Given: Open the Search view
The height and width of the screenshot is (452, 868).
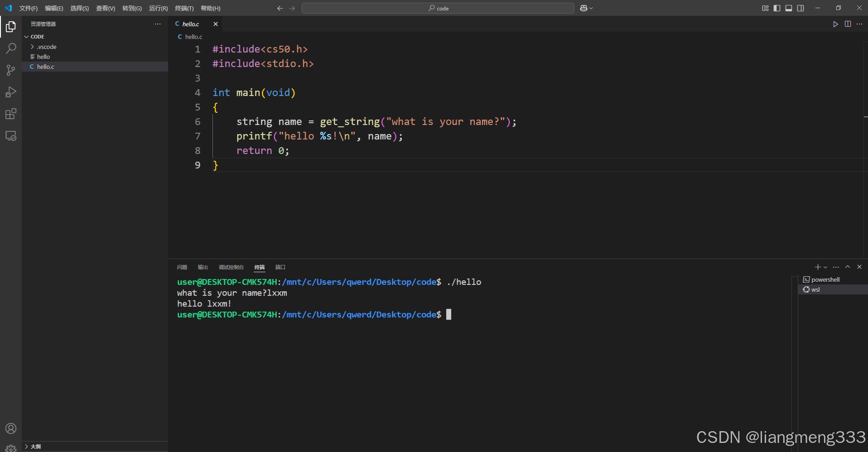Looking at the screenshot, I should coord(10,48).
